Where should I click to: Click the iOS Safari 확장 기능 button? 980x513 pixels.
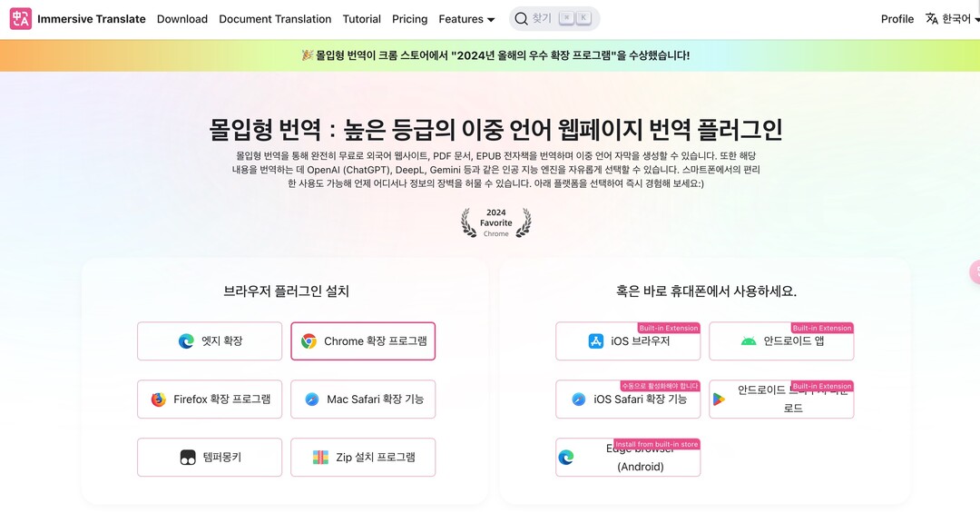628,400
